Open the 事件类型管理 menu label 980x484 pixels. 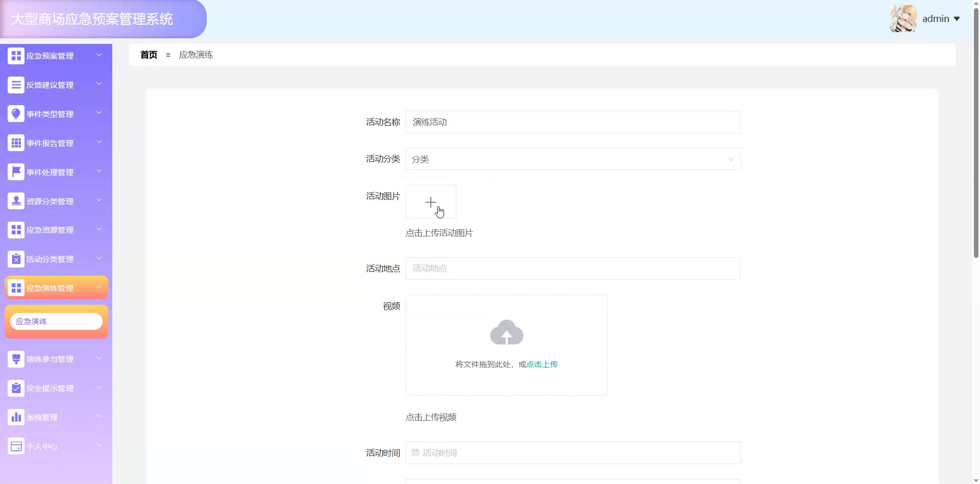pyautogui.click(x=50, y=114)
